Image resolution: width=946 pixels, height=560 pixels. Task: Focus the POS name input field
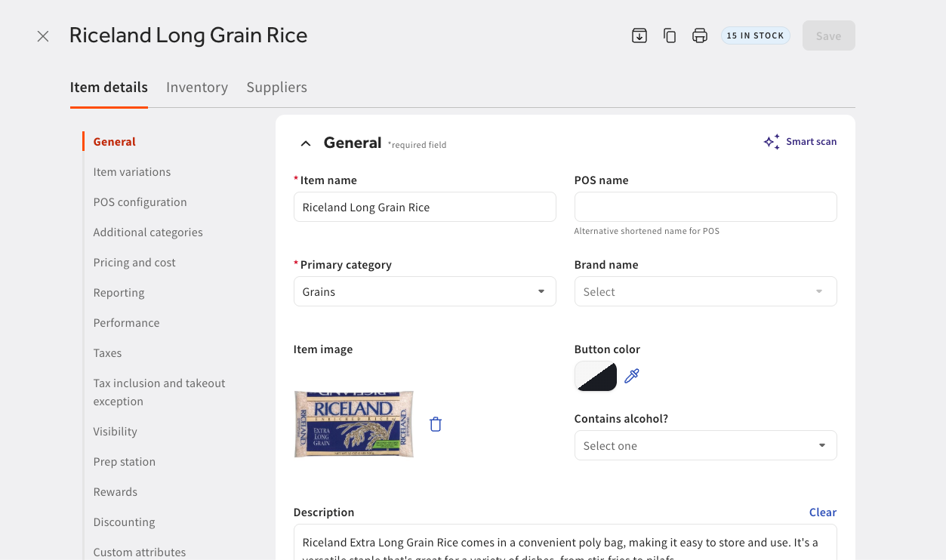click(x=705, y=207)
